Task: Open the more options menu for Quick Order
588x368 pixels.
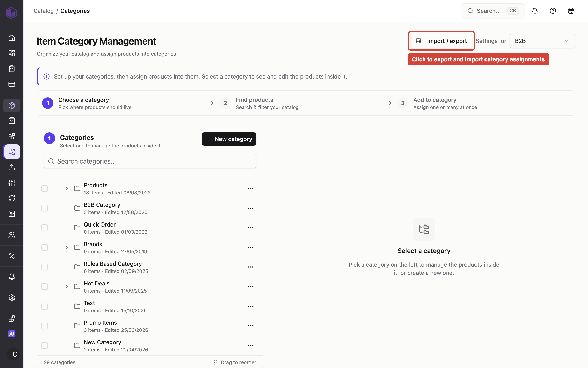Action: pyautogui.click(x=251, y=228)
